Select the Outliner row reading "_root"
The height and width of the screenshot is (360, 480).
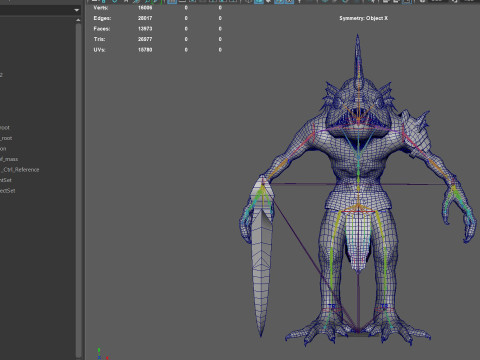(x=6, y=138)
